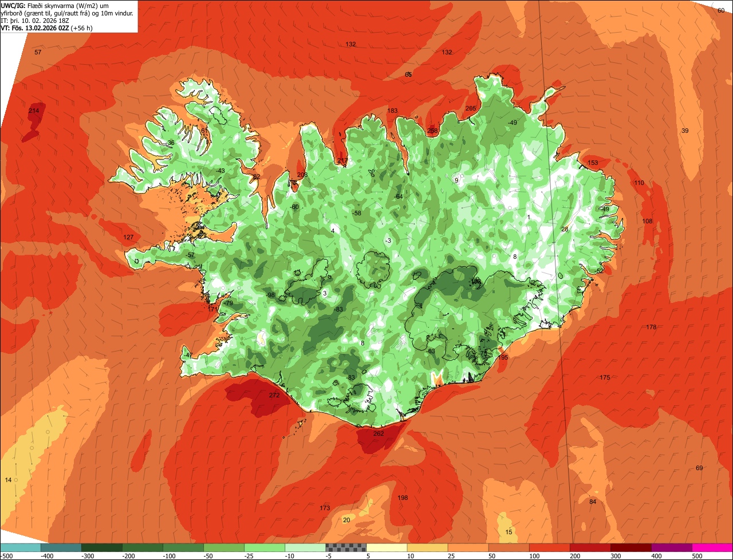Click the flux value '-52' on the east coast

coord(600,271)
